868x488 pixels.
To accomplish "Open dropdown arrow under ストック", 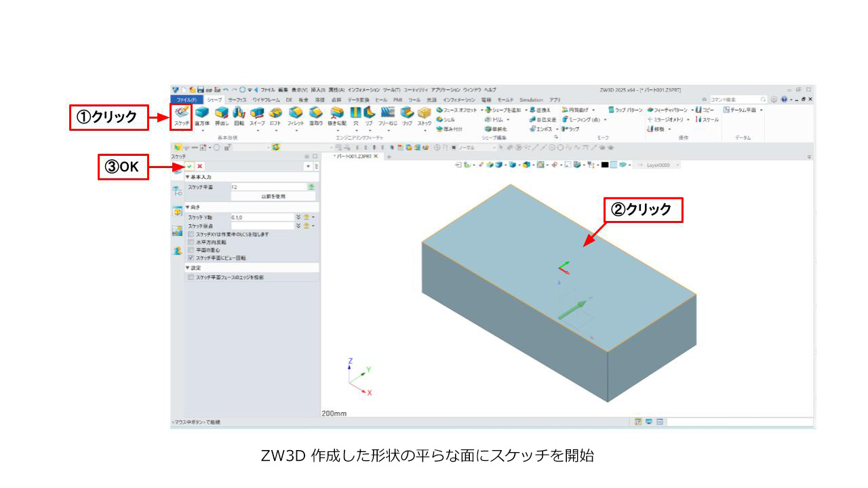I will click(x=425, y=131).
